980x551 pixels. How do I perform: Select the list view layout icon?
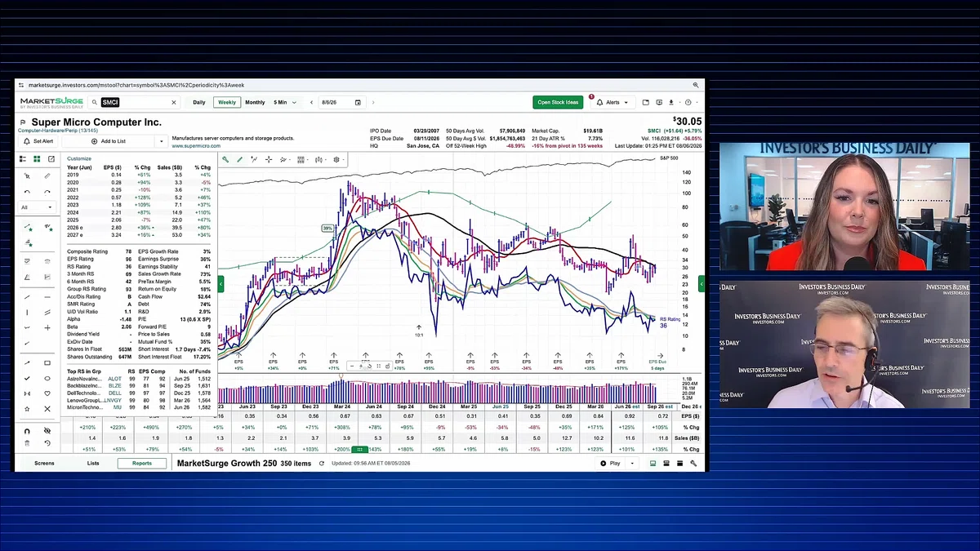(x=23, y=159)
